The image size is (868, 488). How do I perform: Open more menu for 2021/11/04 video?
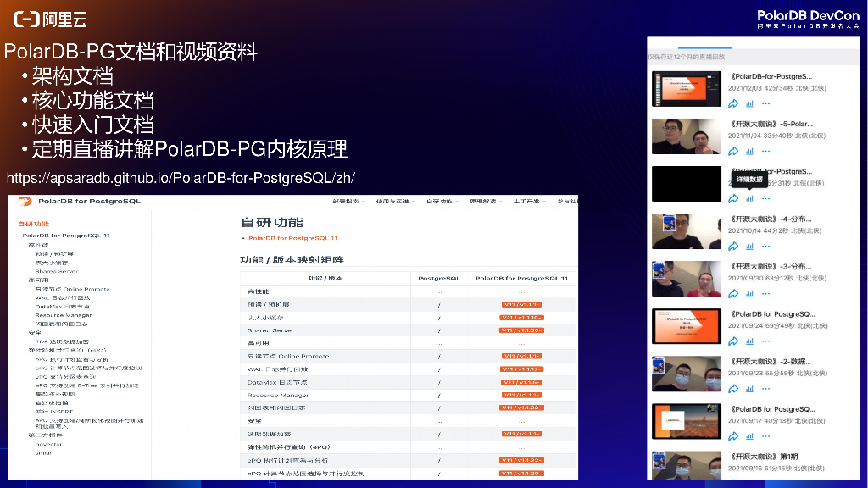765,151
